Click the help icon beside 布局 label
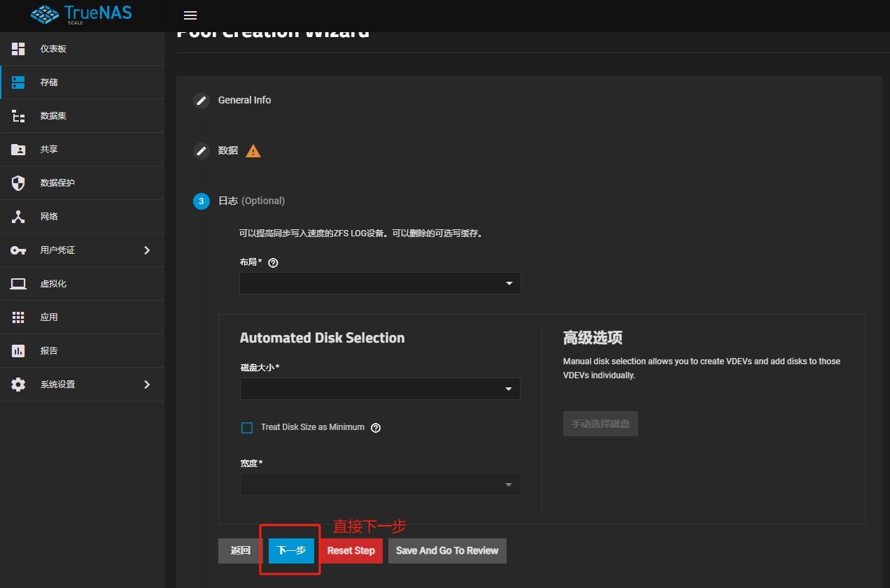 click(x=274, y=263)
